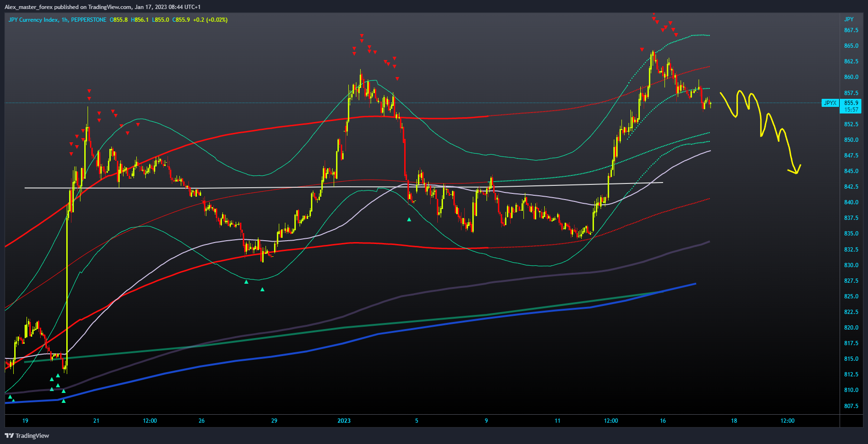
Task: Click the 12:00 label between 21 and 26
Action: click(x=150, y=421)
